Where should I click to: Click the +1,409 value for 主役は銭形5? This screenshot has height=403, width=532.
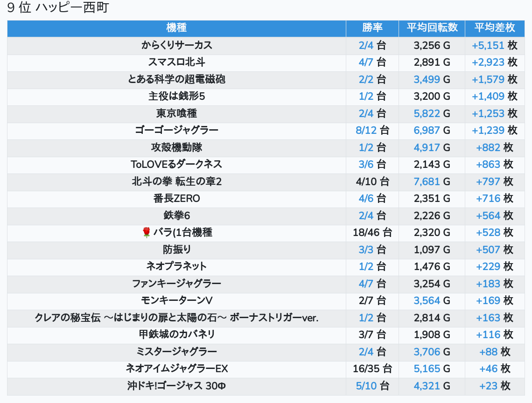(x=488, y=96)
